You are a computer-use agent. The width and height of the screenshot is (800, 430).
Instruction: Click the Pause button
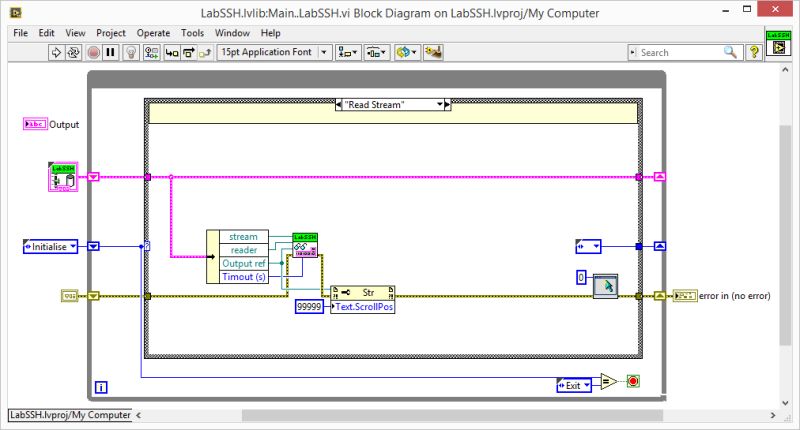click(x=110, y=52)
